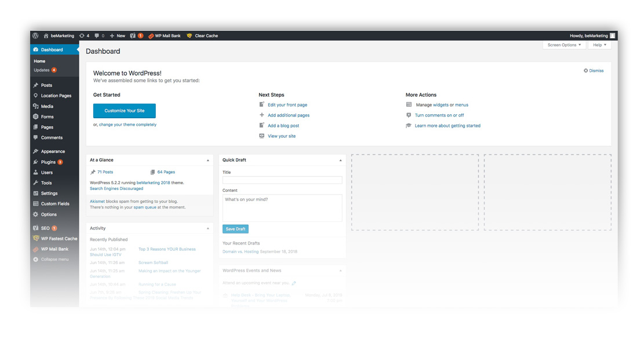Viewport: 644px width, 347px height.
Task: Focus the What's on your mind content box
Action: (282, 208)
